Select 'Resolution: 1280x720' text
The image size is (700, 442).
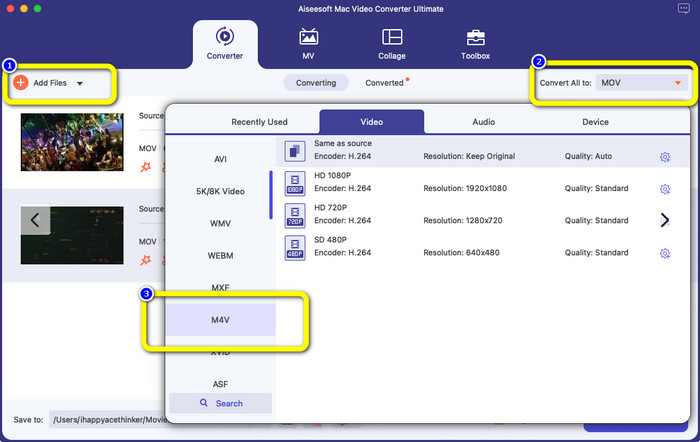click(x=462, y=221)
